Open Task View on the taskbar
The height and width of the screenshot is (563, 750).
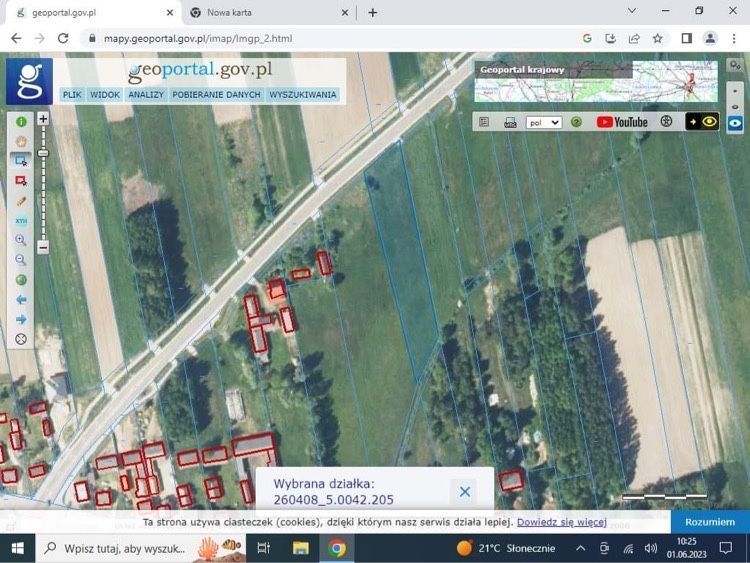point(264,548)
